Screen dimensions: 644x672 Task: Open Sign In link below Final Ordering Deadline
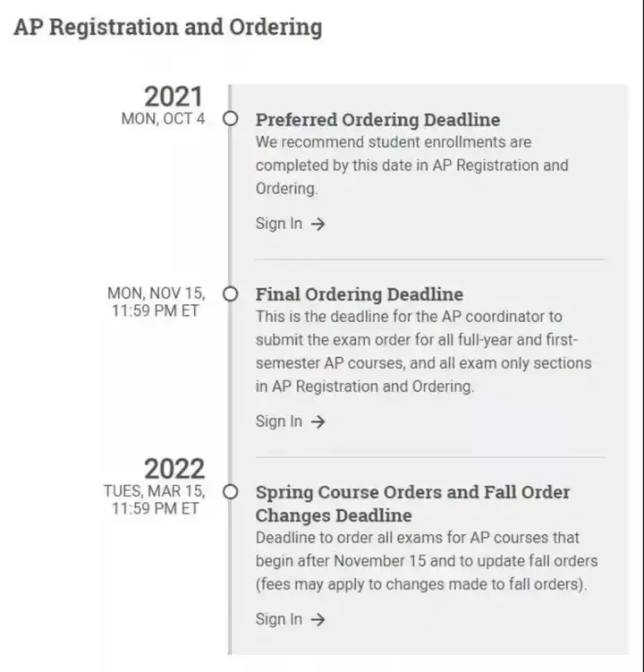290,421
